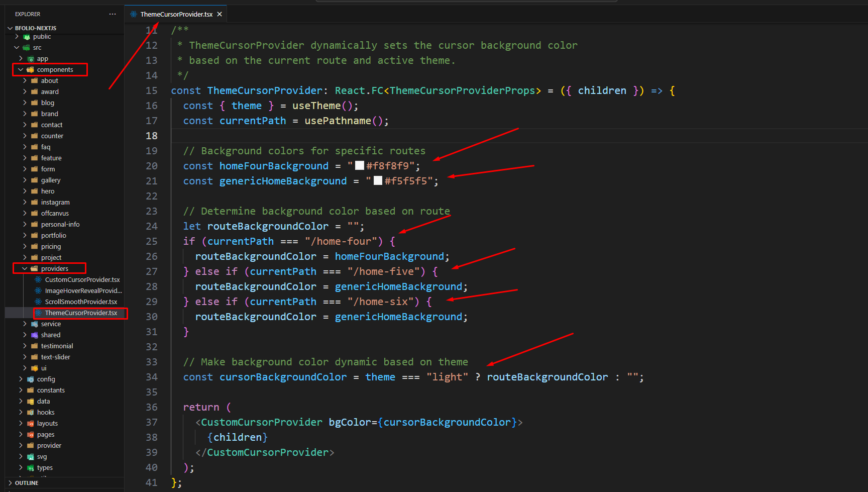Image resolution: width=868 pixels, height=492 pixels.
Task: Expand the hooks folder
Action: 21,413
